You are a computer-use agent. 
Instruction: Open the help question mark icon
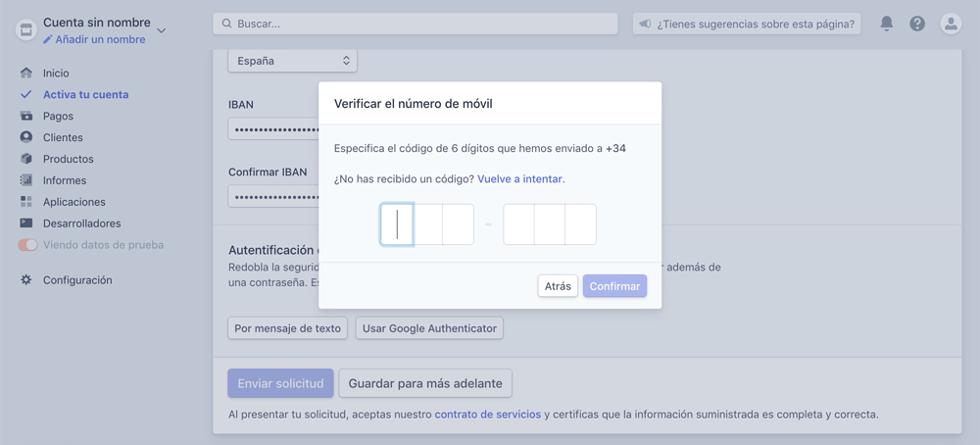click(x=917, y=24)
